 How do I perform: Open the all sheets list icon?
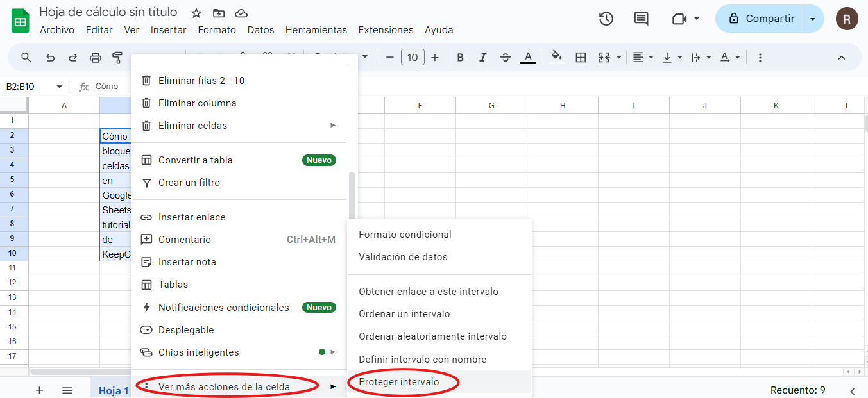[67, 390]
